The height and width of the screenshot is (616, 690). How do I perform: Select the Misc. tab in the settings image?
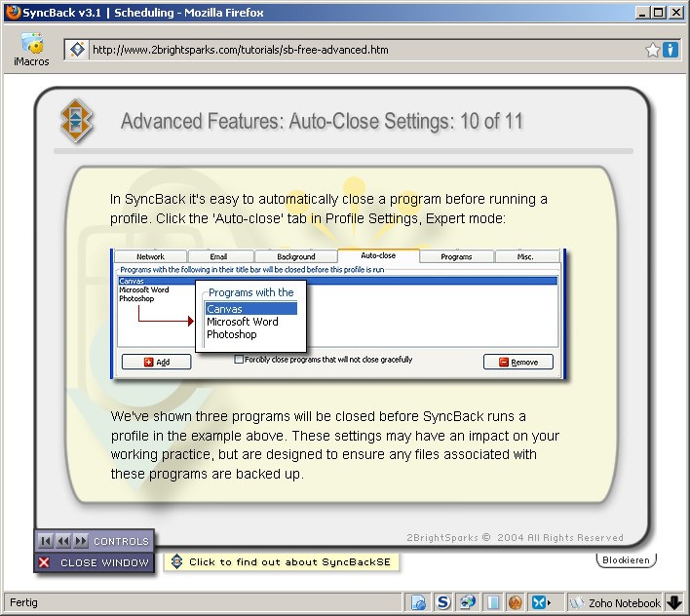(x=525, y=256)
